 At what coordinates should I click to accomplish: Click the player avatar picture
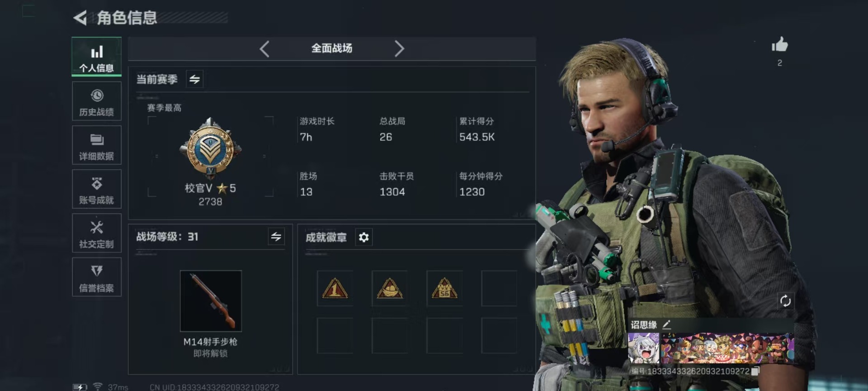(644, 348)
